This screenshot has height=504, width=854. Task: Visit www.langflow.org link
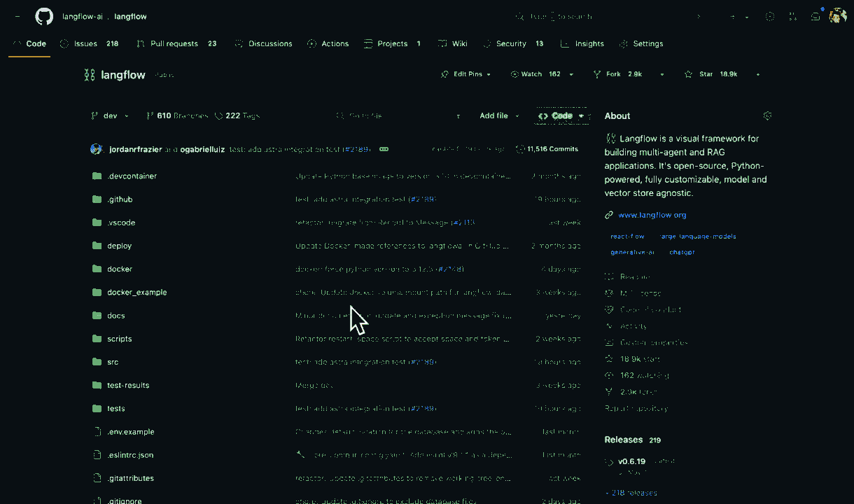pyautogui.click(x=652, y=215)
